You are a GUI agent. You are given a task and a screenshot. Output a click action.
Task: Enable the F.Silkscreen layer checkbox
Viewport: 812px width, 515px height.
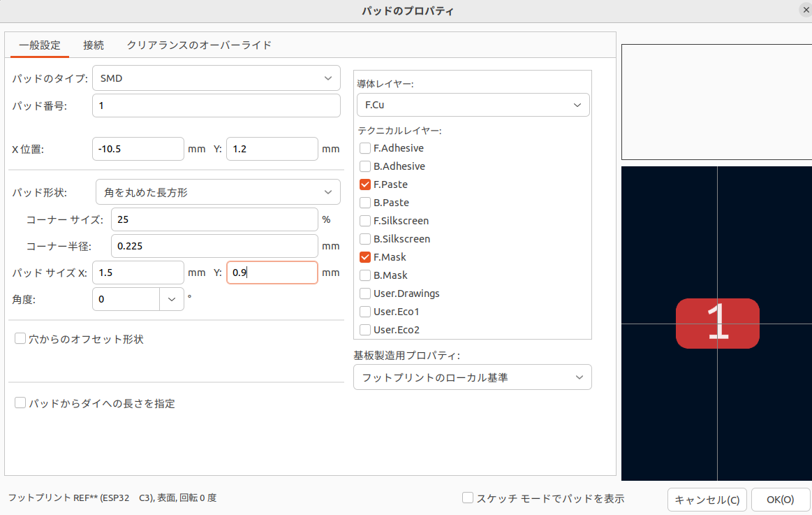point(365,221)
